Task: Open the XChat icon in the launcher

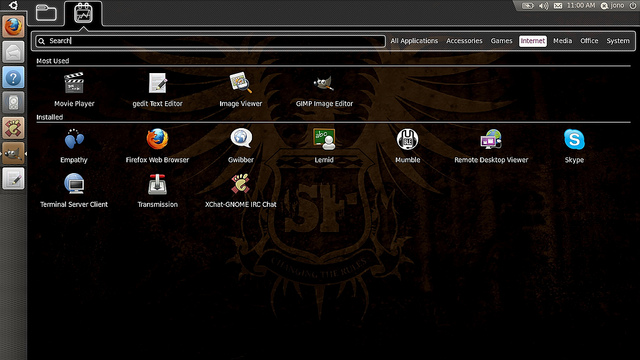Action: click(x=13, y=128)
